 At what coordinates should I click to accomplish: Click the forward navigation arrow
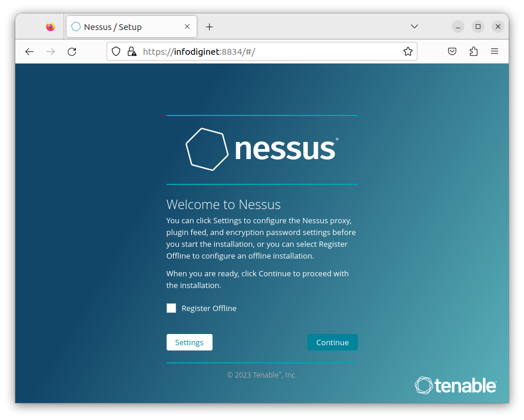(51, 51)
